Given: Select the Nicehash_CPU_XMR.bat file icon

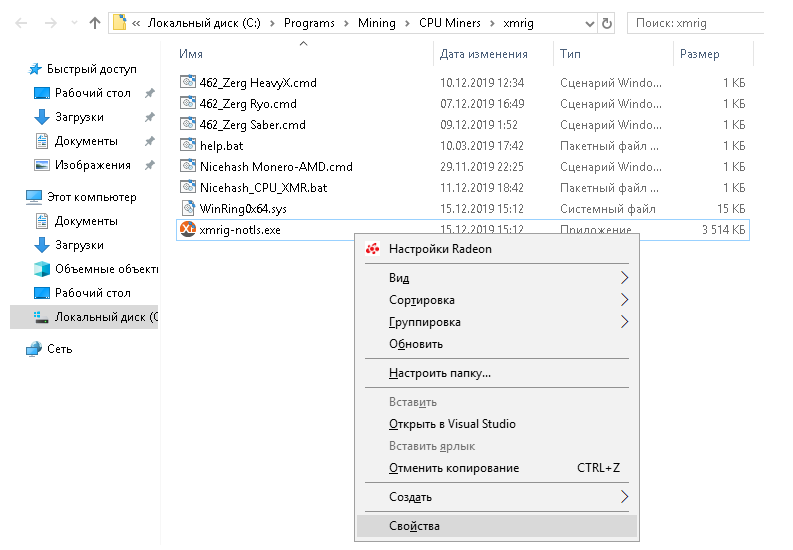Looking at the screenshot, I should click(188, 187).
